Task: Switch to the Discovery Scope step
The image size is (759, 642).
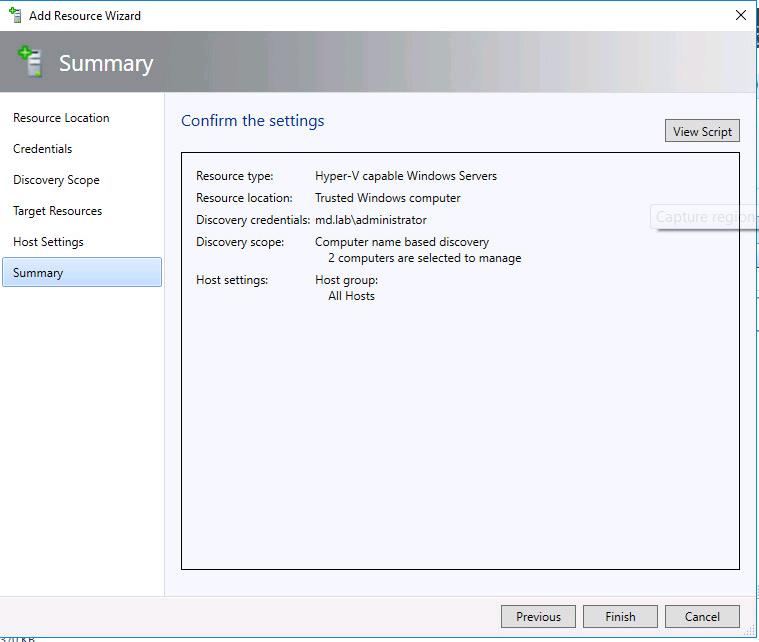Action: pos(56,180)
